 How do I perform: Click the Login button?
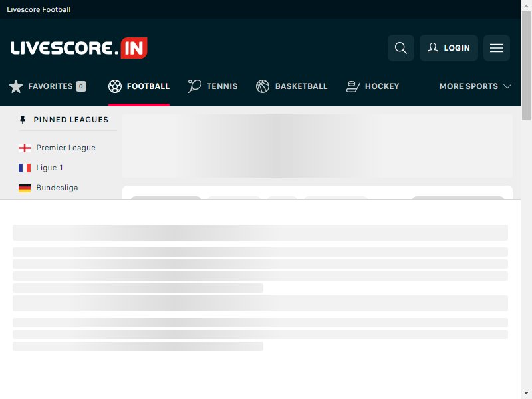click(448, 48)
